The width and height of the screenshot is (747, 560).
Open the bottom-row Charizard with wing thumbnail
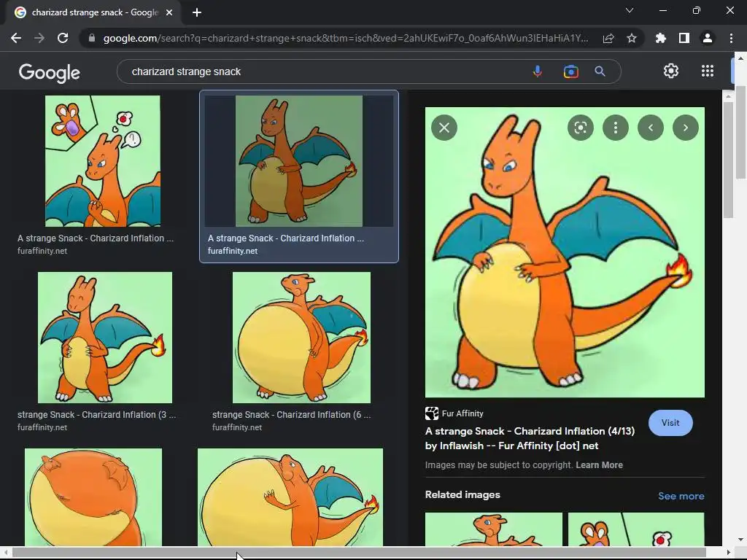290,497
